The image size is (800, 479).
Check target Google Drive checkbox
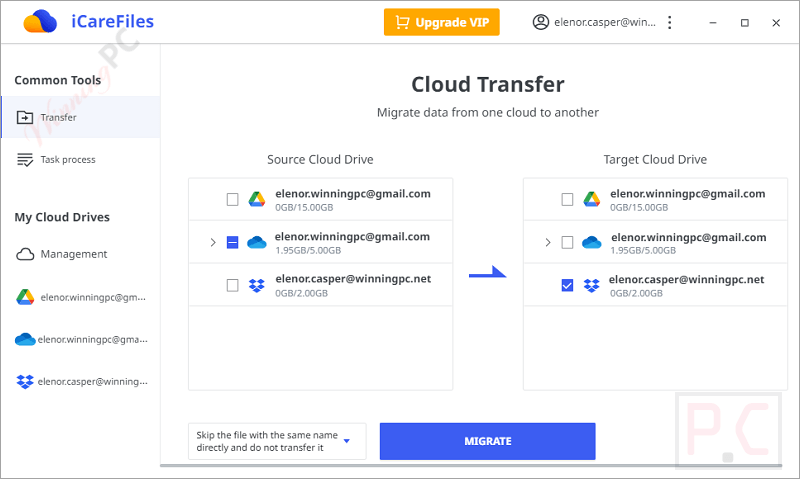[567, 199]
